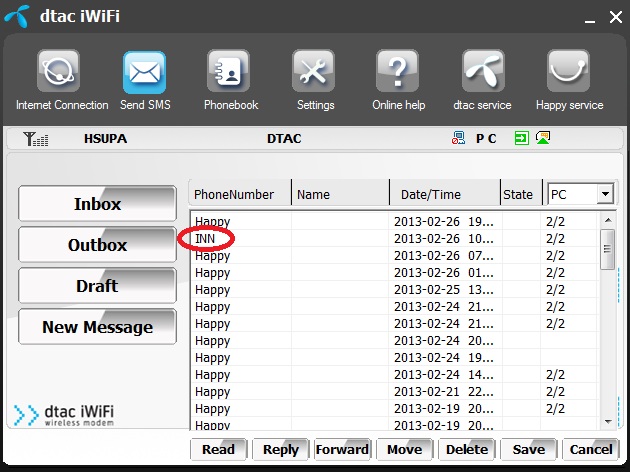Click the Send SMS envelope icon
Viewport: 630px width, 472px height.
coord(144,72)
